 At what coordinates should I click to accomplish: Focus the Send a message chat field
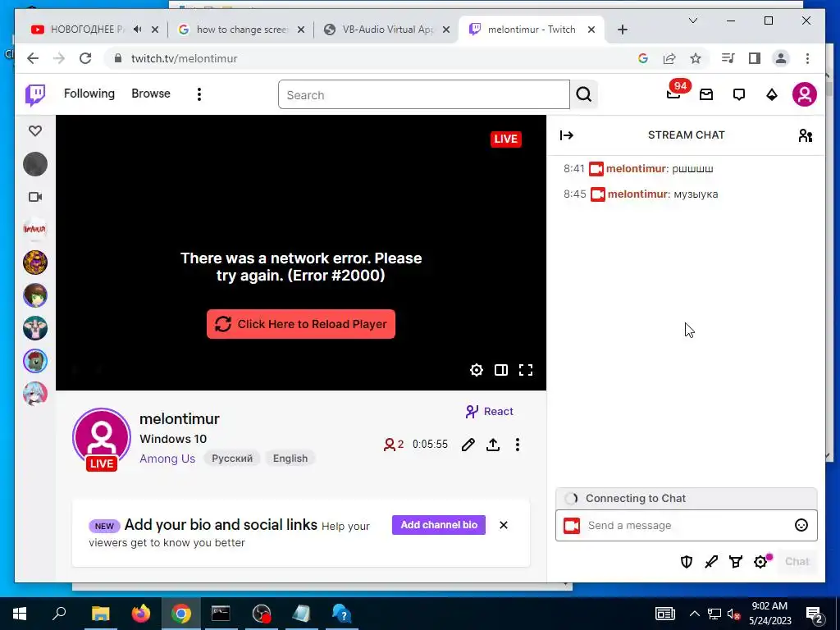click(686, 526)
